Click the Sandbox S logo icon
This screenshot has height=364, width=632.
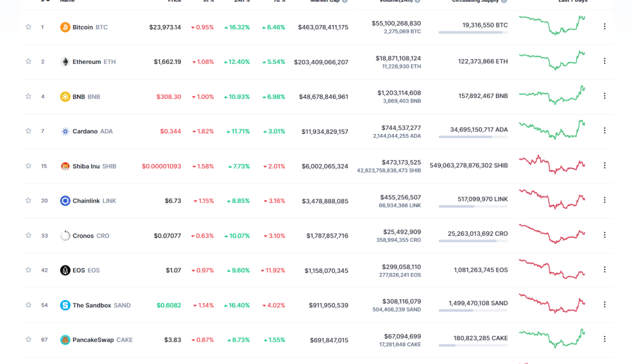[x=65, y=305]
